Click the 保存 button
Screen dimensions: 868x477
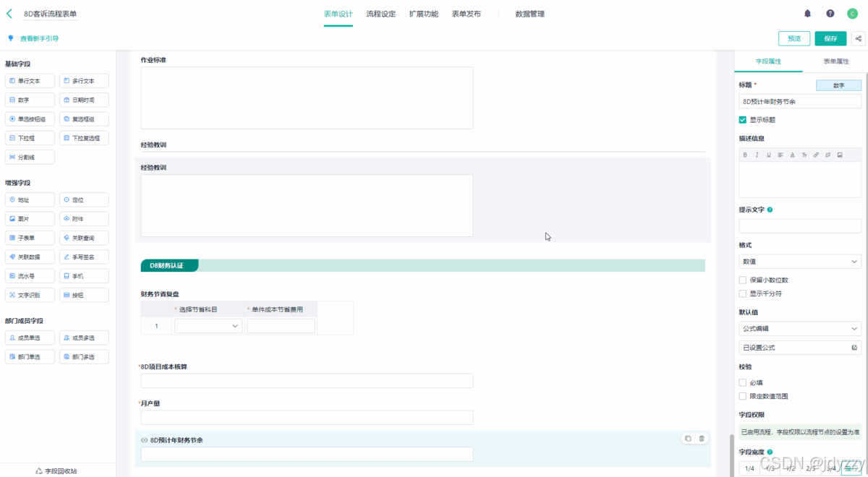pyautogui.click(x=830, y=38)
